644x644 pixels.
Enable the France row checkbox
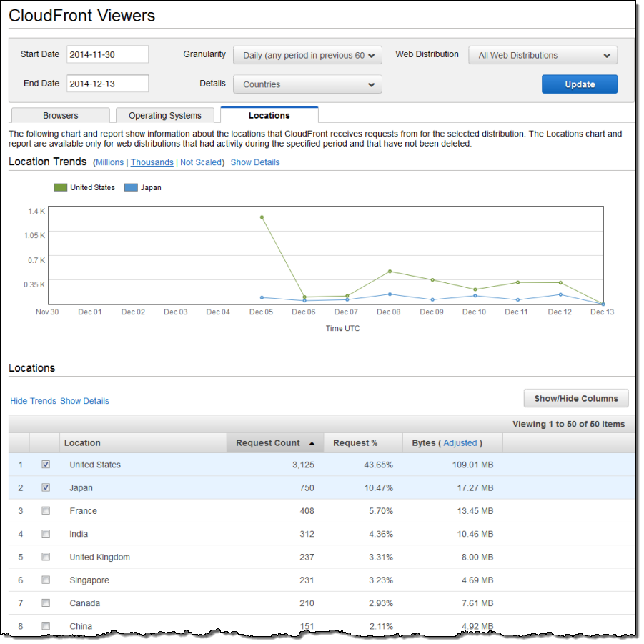[x=46, y=510]
